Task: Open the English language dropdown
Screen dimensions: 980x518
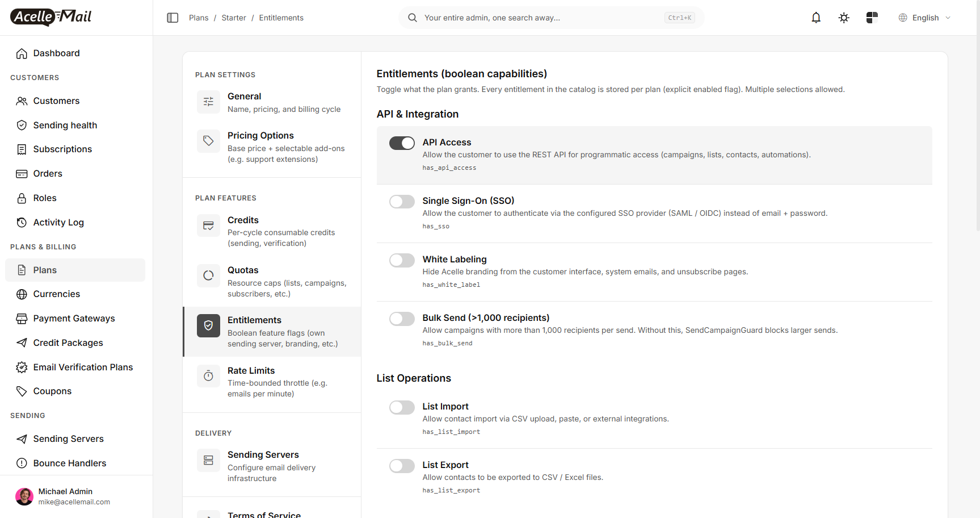Action: click(x=924, y=18)
